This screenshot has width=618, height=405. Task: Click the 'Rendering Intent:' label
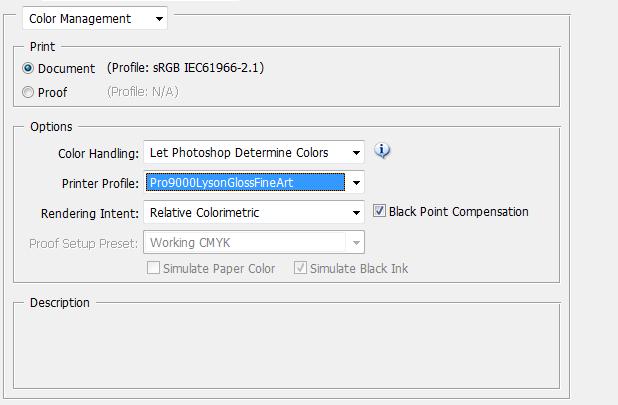click(x=88, y=214)
